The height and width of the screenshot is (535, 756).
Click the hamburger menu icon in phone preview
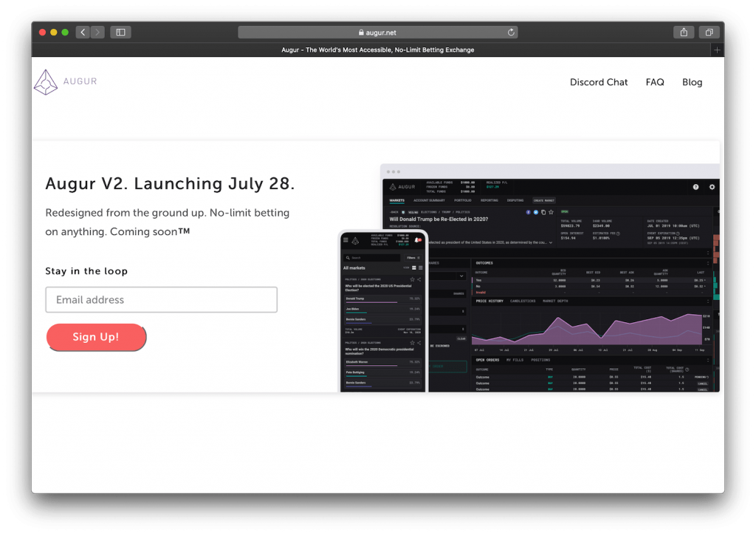(346, 239)
